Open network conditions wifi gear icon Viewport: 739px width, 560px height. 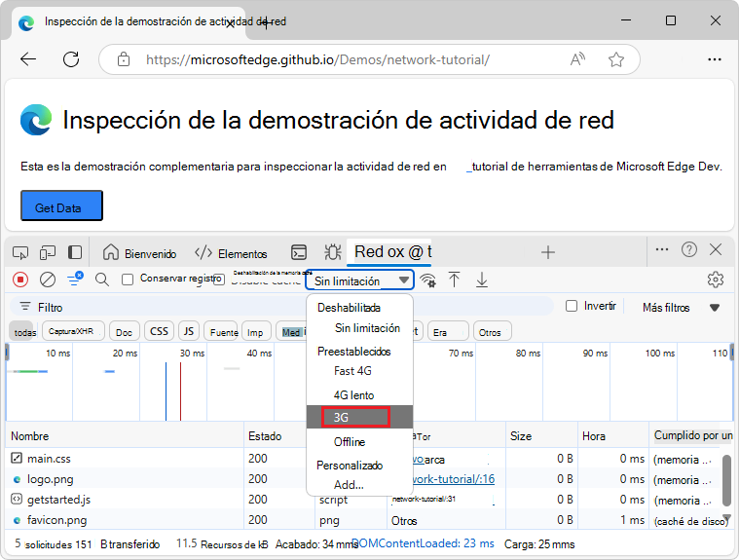point(428,280)
